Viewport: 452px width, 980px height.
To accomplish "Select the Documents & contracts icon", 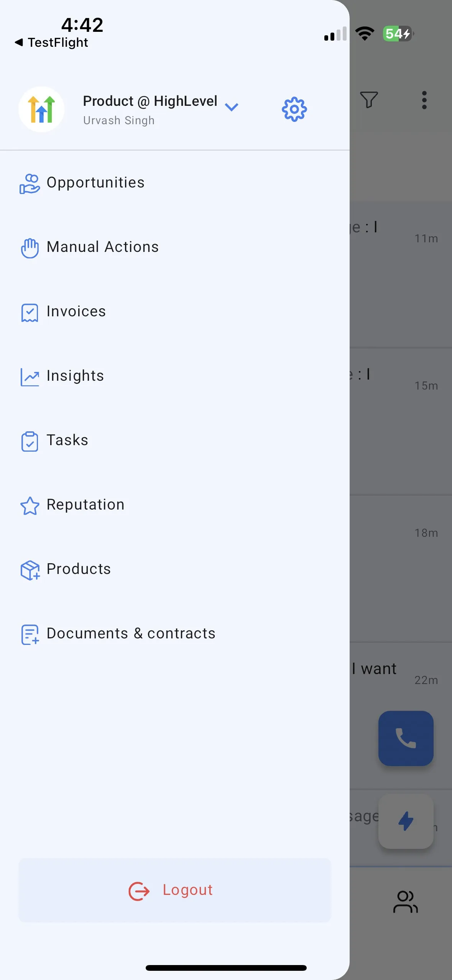I will tap(30, 635).
